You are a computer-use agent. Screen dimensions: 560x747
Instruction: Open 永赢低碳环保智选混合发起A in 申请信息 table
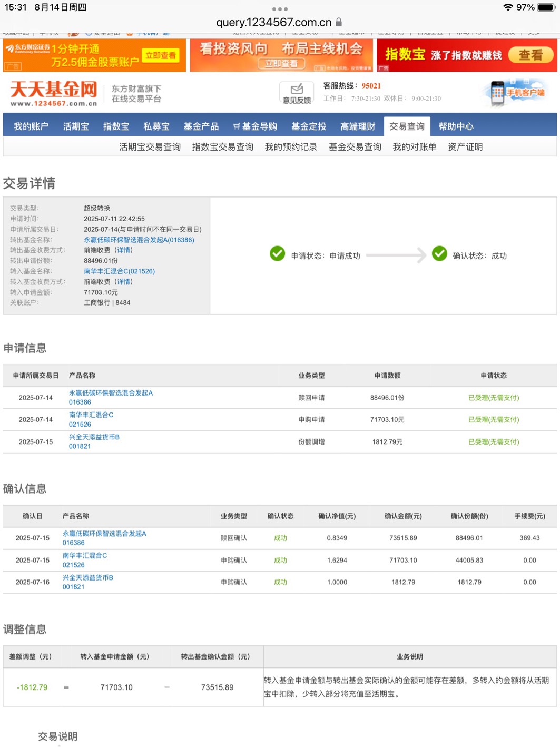(111, 393)
